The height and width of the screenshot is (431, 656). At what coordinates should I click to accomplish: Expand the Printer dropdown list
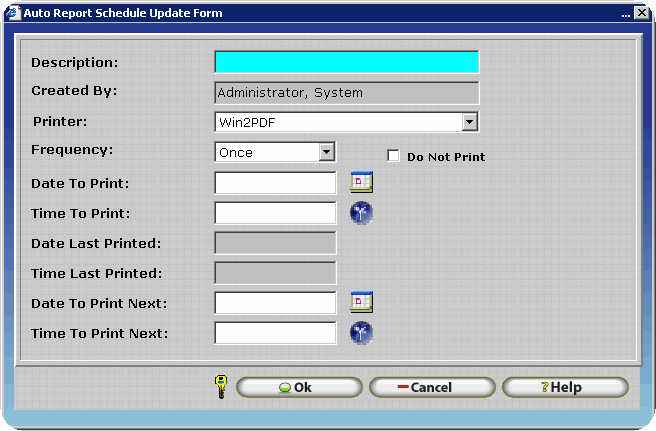(x=470, y=122)
